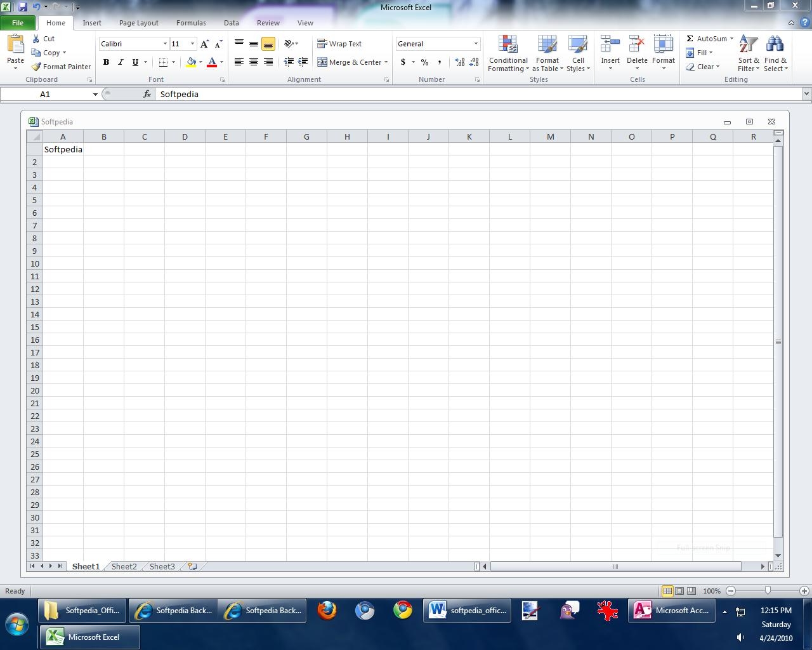Switch to the Page Layout tab
812x650 pixels.
point(138,23)
